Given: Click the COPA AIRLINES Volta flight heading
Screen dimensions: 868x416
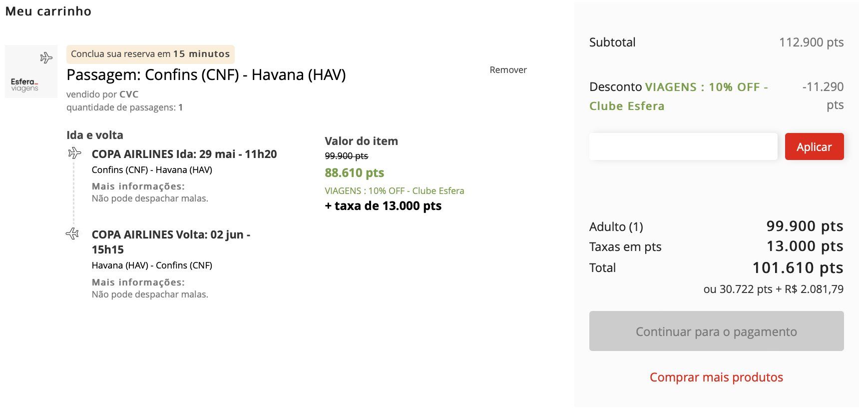Looking at the screenshot, I should pos(171,242).
